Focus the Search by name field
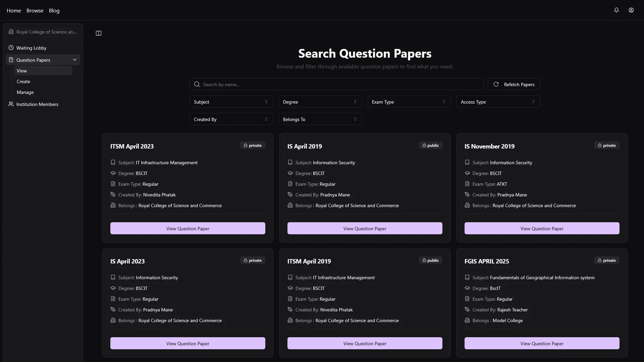 point(339,84)
